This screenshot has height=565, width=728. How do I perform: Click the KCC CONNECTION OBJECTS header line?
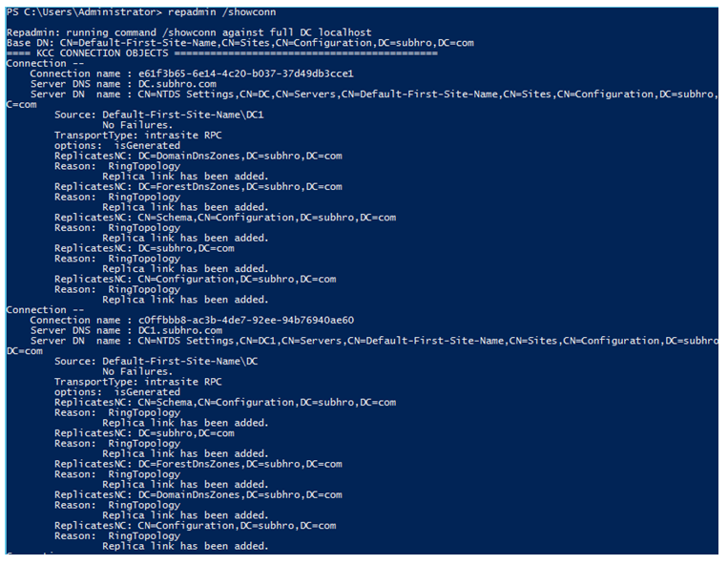click(221, 53)
